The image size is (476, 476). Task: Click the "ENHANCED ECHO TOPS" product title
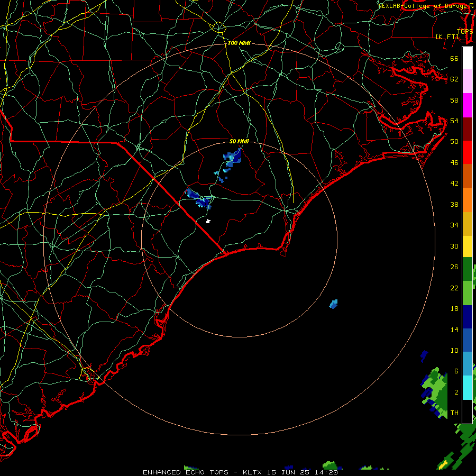(186, 472)
